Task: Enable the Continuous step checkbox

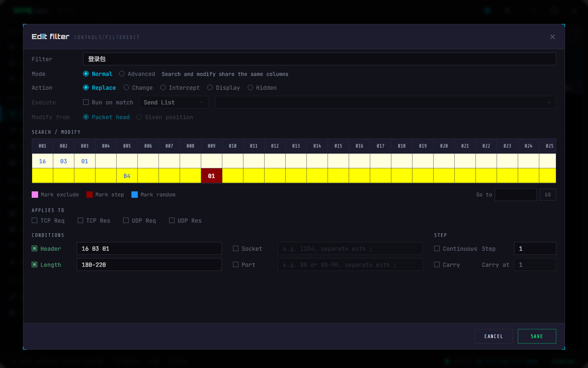Action: click(x=437, y=248)
